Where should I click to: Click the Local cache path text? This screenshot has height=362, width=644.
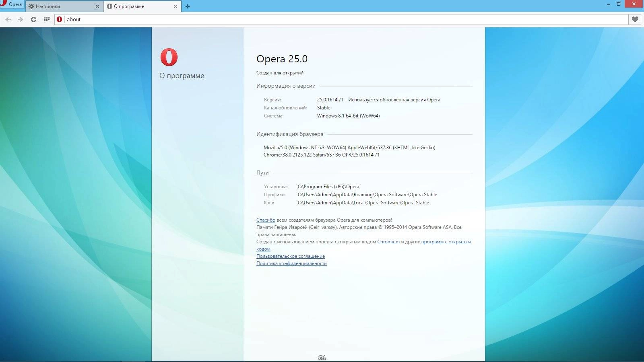(363, 203)
